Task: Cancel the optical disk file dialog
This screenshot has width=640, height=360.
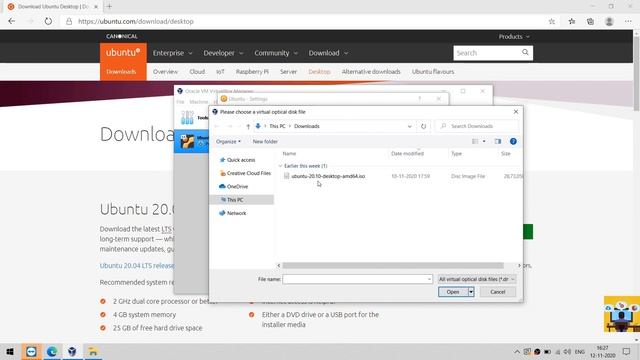Action: 498,292
